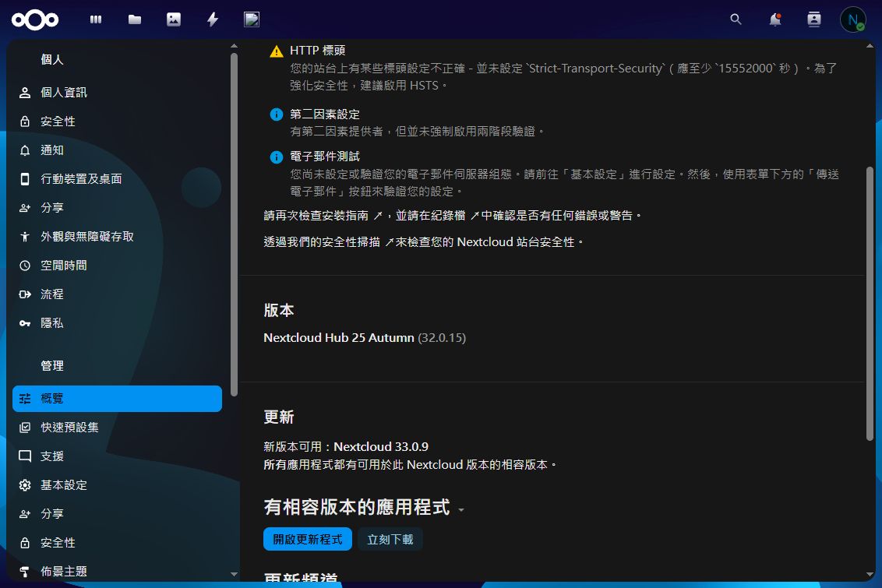This screenshot has width=882, height=588.
Task: Click the paint roller icon beside 佈景主題
Action: point(25,572)
